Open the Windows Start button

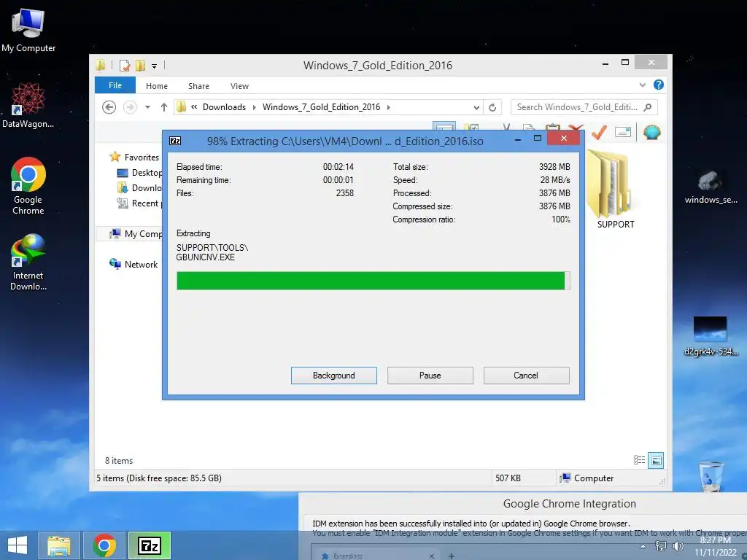click(18, 545)
